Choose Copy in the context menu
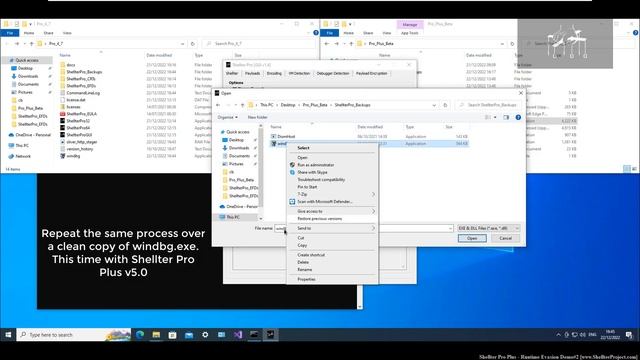This screenshot has height=360, width=640. (302, 245)
